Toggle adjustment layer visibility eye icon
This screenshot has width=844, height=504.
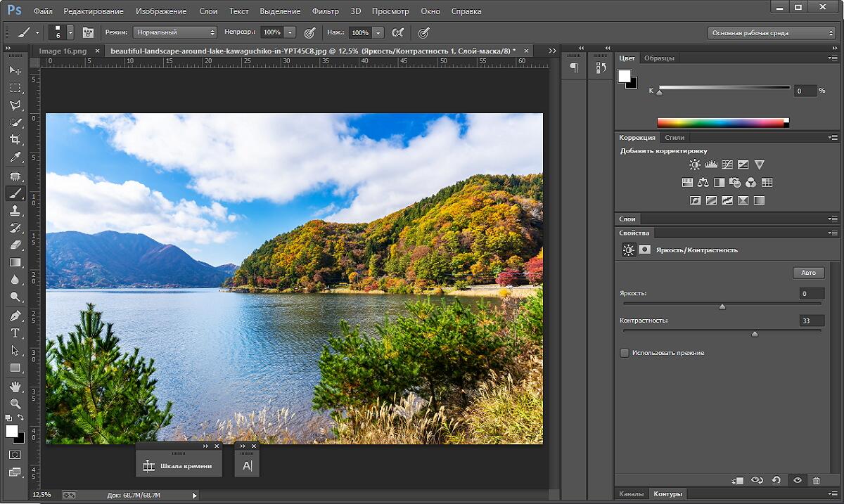[798, 481]
